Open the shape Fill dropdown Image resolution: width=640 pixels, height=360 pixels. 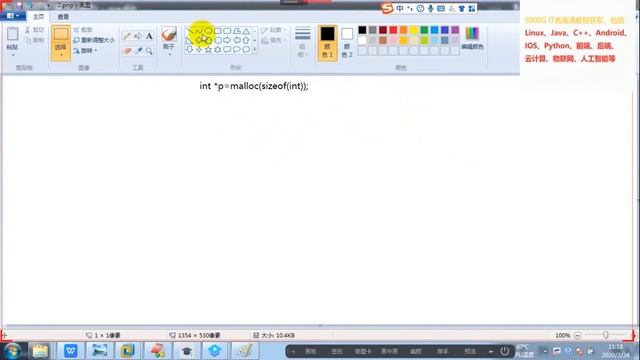pos(273,40)
